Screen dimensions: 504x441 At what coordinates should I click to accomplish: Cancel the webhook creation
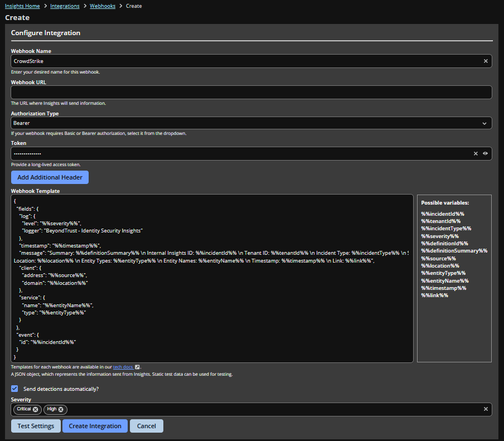(x=147, y=426)
